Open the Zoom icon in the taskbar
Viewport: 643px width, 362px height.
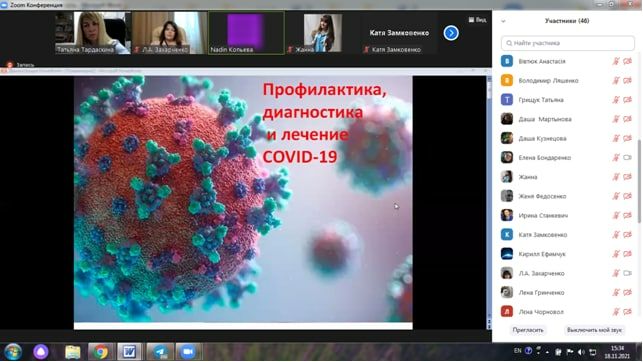[x=188, y=352]
